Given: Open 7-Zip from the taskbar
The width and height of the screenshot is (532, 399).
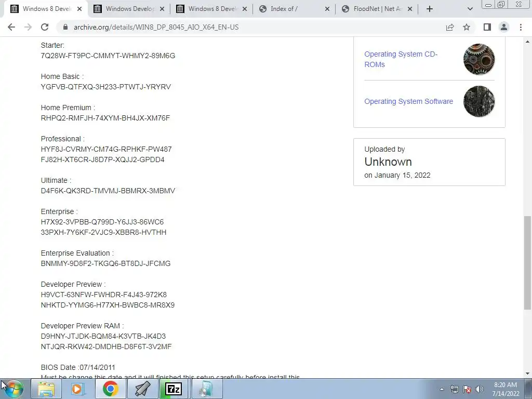Looking at the screenshot, I should click(x=175, y=389).
